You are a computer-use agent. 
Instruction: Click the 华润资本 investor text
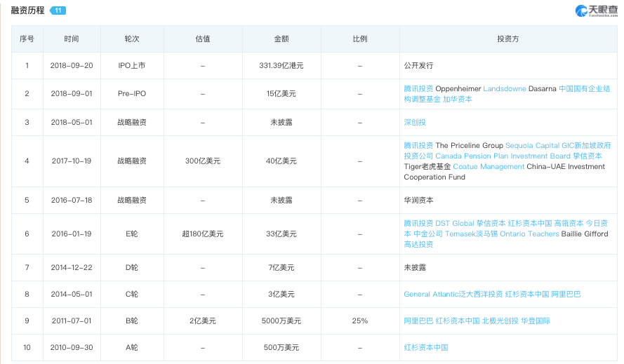click(x=418, y=200)
